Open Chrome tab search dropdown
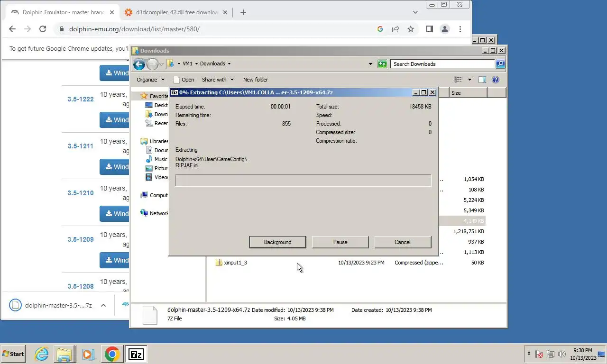607x364 pixels. 415,12
